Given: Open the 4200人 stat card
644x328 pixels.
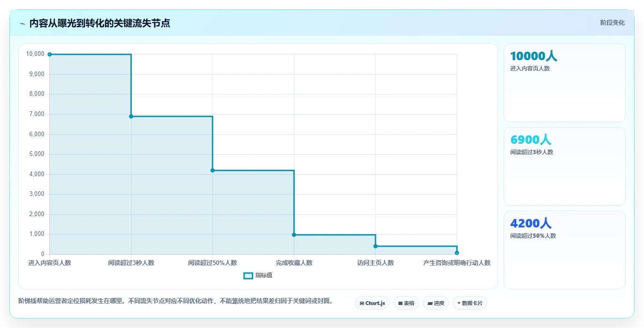Looking at the screenshot, I should pos(564,250).
